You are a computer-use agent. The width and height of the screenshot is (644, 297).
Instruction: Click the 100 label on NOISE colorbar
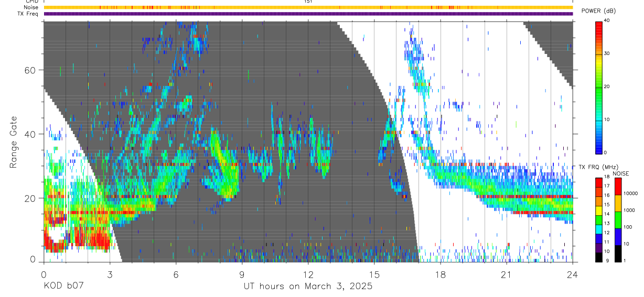click(628, 227)
